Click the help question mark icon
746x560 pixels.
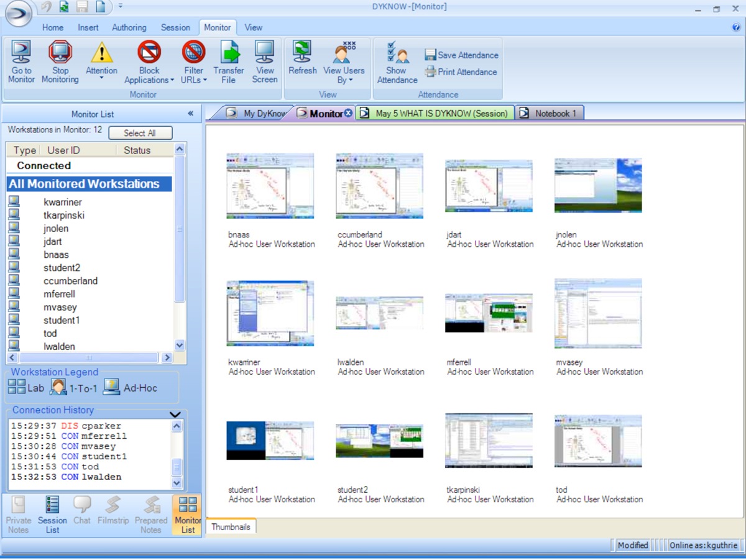click(737, 27)
